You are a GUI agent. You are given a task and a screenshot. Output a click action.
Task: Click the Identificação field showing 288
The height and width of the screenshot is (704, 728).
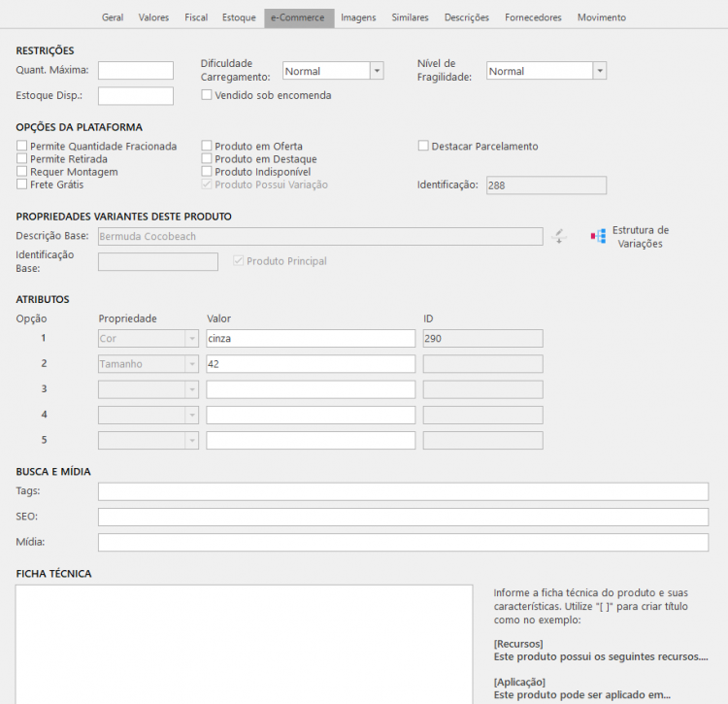(546, 185)
